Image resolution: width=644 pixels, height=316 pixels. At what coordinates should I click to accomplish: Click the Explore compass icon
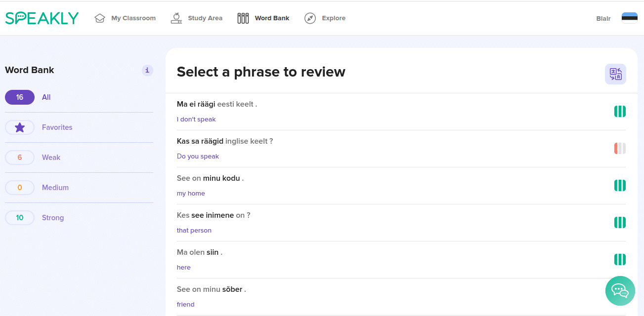point(310,18)
